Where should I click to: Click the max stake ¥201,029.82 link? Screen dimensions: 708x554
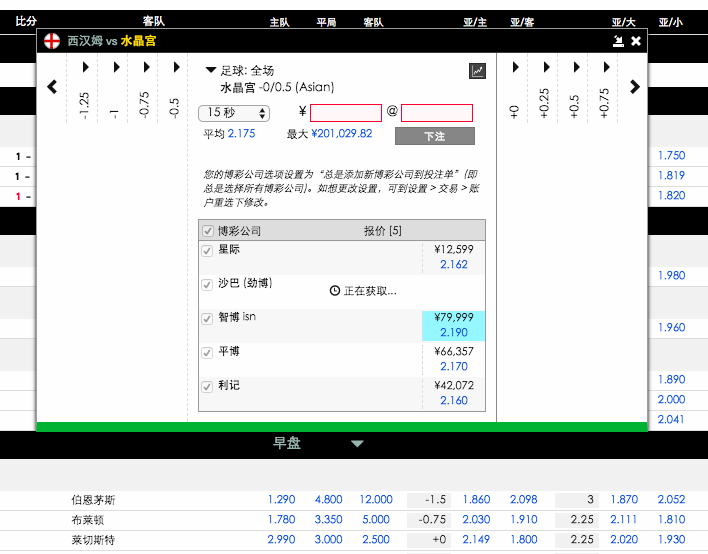coord(341,133)
